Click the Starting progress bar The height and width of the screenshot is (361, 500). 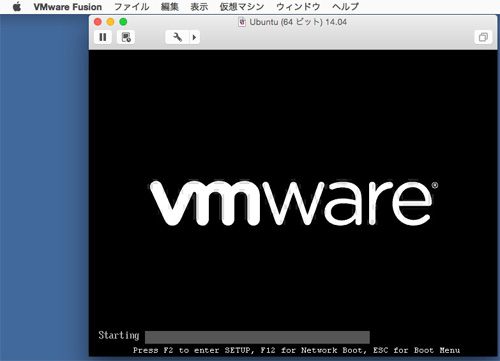pos(257,337)
